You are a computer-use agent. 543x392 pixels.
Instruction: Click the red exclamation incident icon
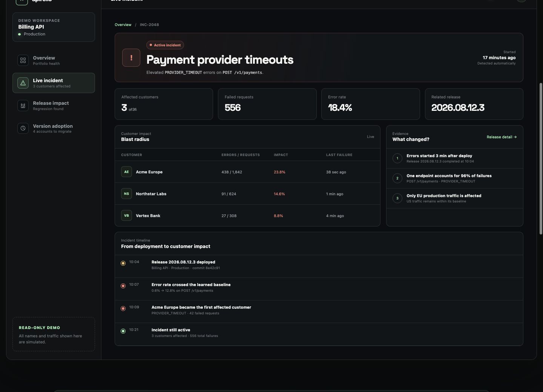pyautogui.click(x=131, y=58)
